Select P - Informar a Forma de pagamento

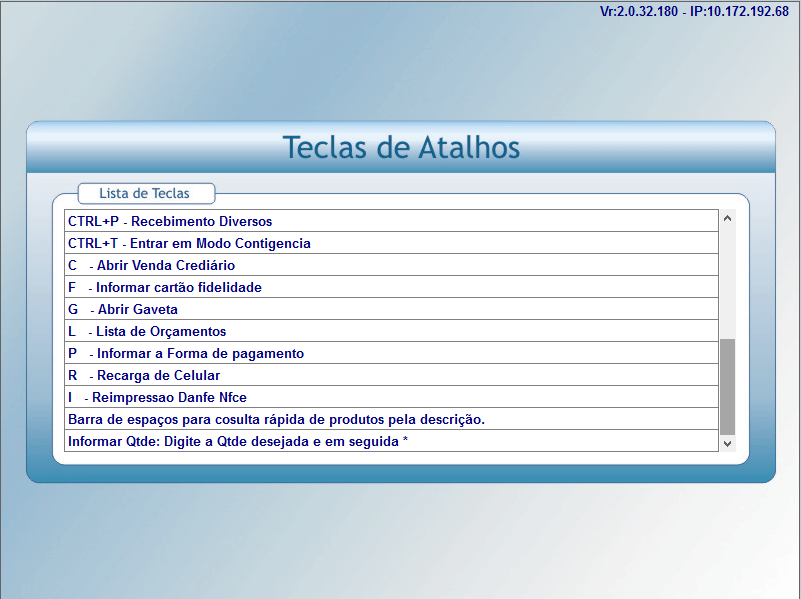pyautogui.click(x=391, y=353)
